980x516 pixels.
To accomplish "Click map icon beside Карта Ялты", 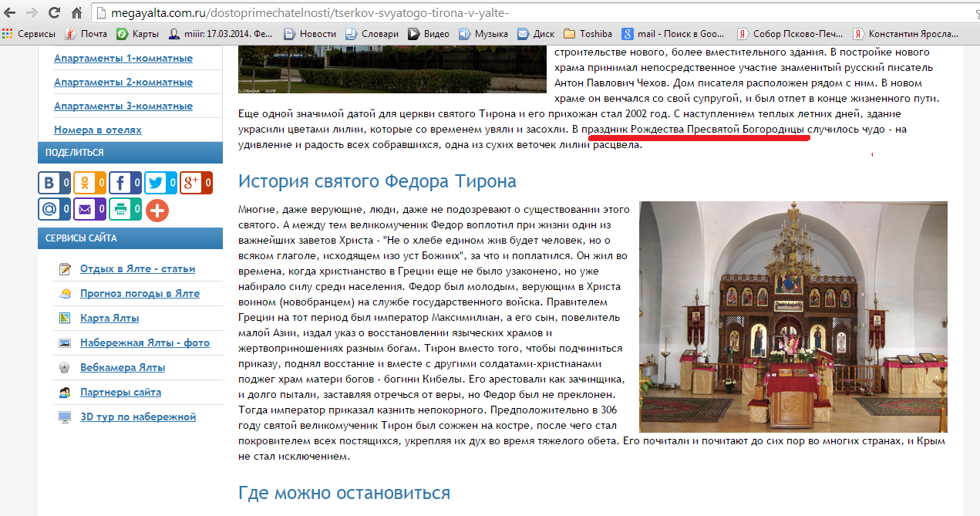I will (x=66, y=319).
